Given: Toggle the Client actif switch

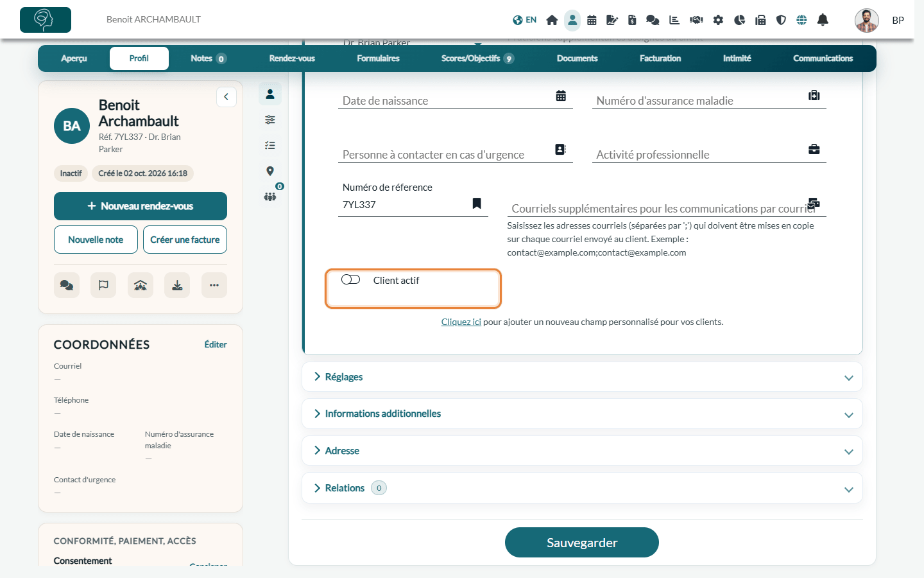Looking at the screenshot, I should tap(351, 279).
